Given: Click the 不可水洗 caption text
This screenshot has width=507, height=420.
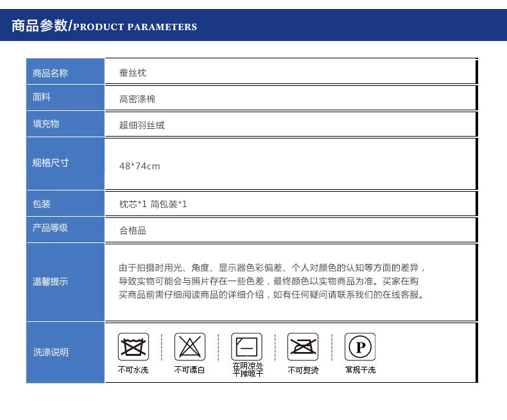Looking at the screenshot, I should (x=133, y=370).
